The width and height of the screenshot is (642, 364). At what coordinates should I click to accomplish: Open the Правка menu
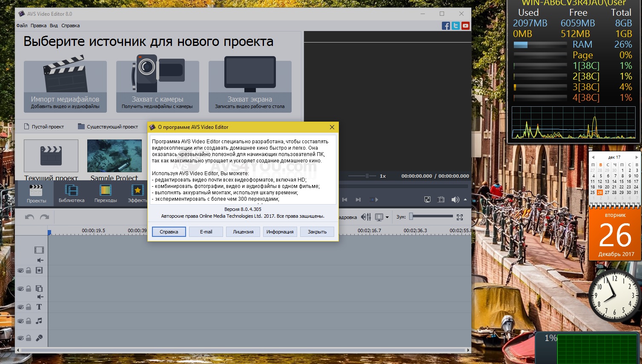tap(38, 26)
